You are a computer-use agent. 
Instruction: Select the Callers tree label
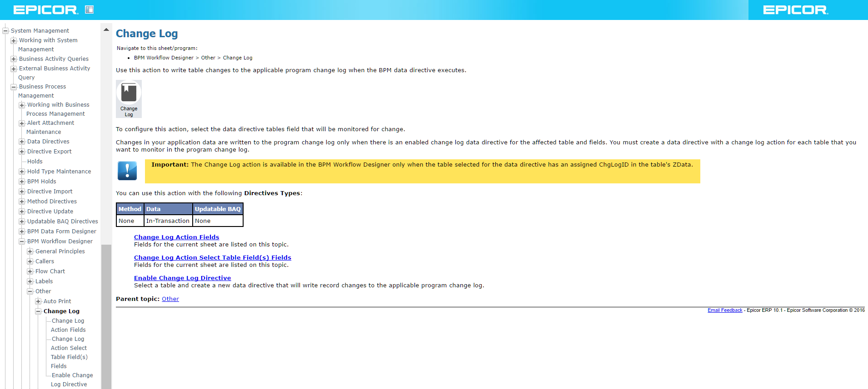(45, 261)
